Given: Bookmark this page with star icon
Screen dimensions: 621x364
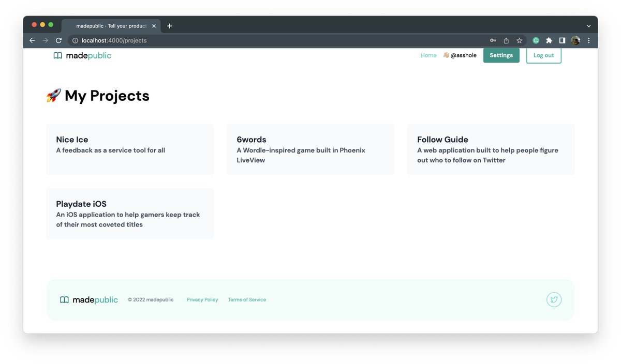Looking at the screenshot, I should (519, 40).
